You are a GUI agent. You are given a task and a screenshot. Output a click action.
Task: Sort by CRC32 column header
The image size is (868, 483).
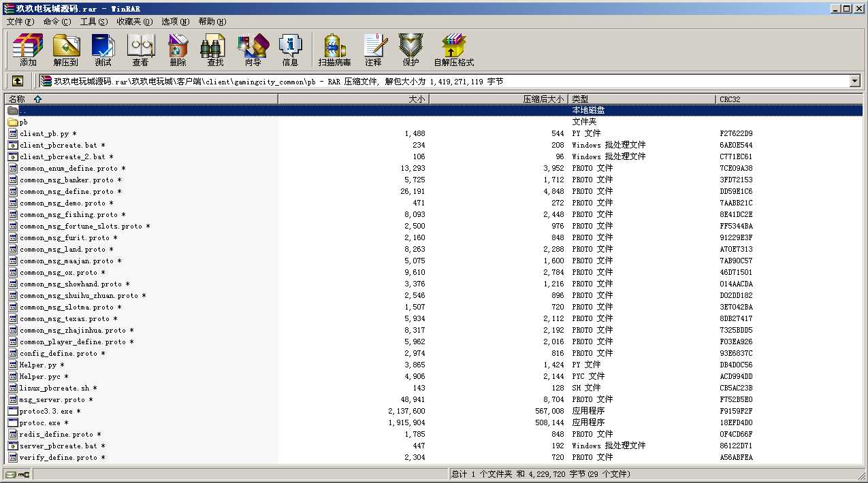coord(790,99)
